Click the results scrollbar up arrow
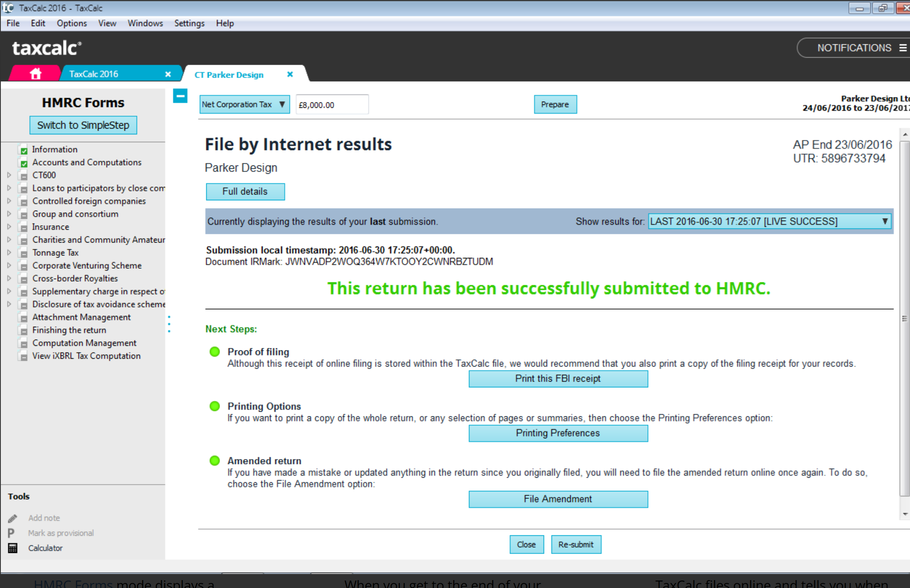 pyautogui.click(x=905, y=134)
